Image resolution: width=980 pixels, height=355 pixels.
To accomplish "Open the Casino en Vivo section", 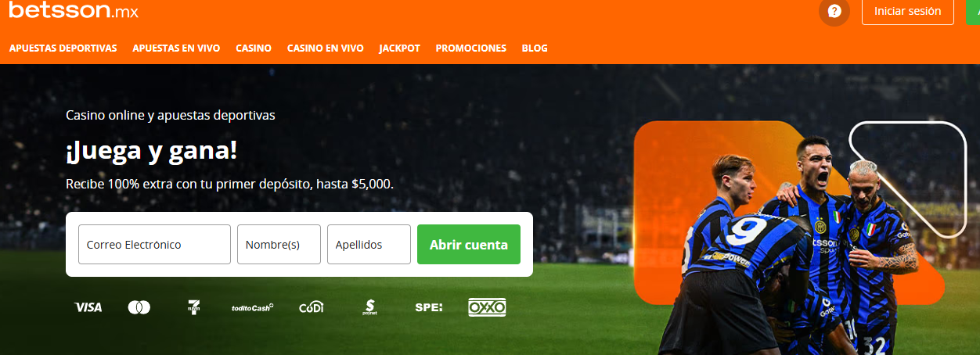I will coord(326,48).
